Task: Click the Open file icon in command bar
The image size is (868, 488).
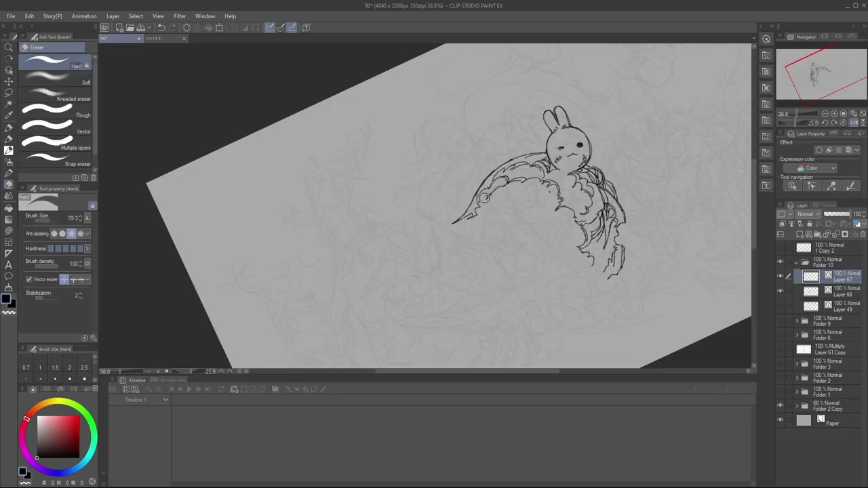Action: coord(130,28)
